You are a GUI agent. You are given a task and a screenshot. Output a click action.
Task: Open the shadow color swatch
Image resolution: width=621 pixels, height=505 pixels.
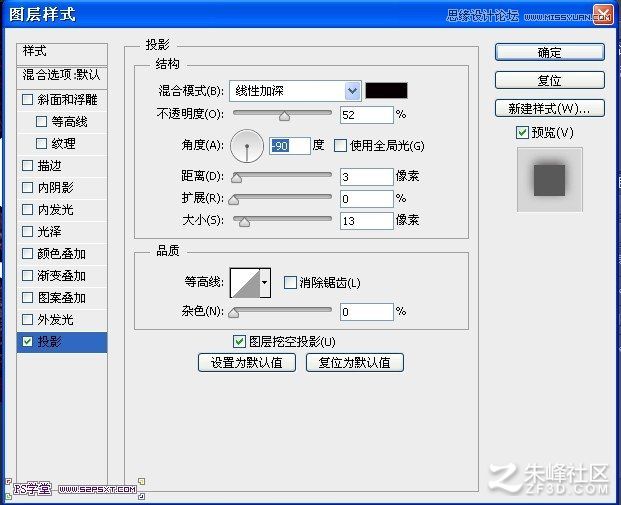386,91
